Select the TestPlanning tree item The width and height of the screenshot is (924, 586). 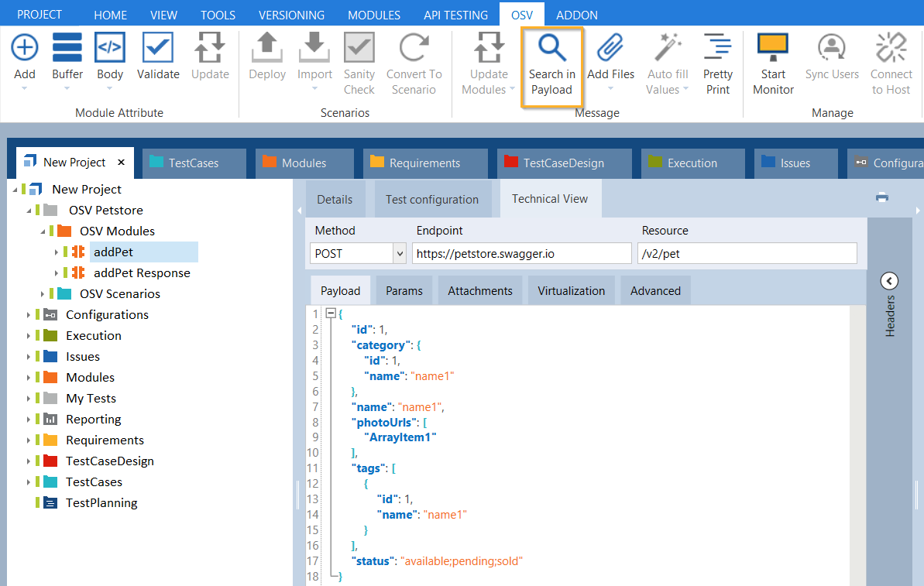coord(101,503)
